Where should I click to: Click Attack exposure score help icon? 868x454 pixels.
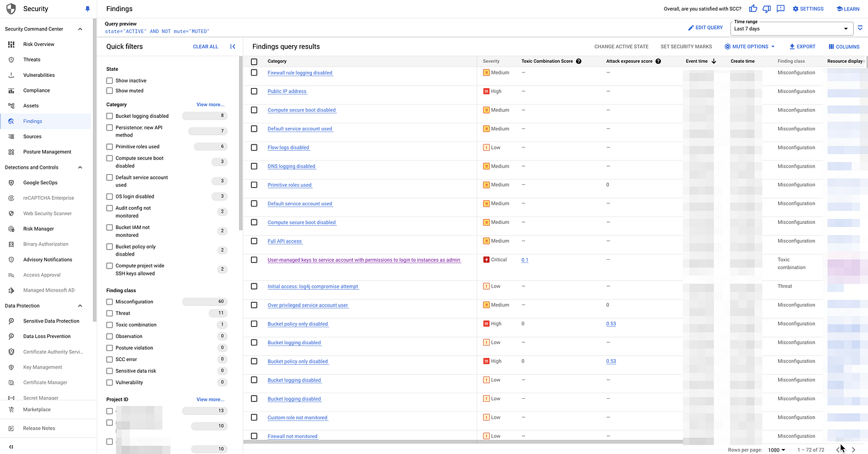pyautogui.click(x=658, y=61)
